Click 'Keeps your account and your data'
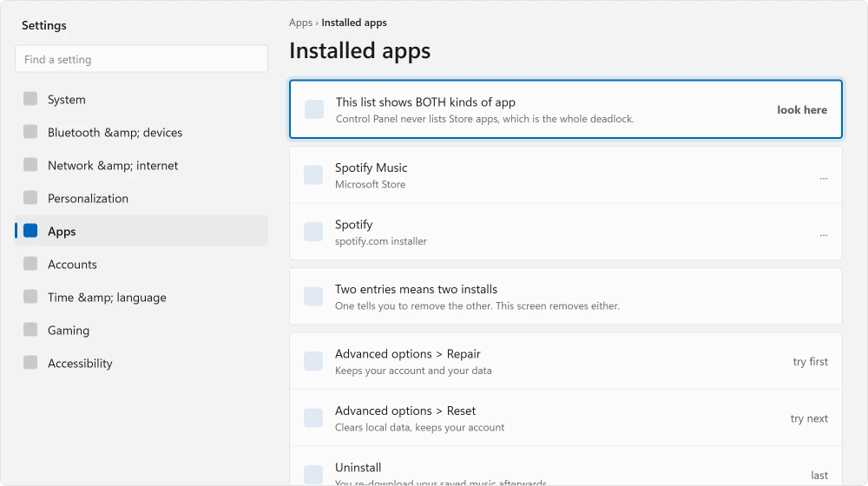This screenshot has width=868, height=486. [x=413, y=371]
